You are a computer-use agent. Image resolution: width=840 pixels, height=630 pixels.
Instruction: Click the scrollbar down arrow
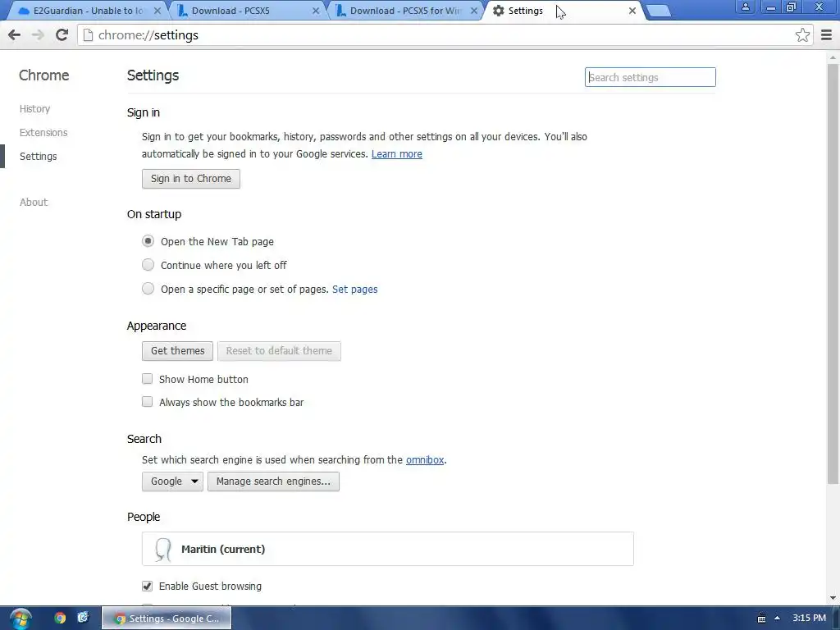[x=833, y=598]
